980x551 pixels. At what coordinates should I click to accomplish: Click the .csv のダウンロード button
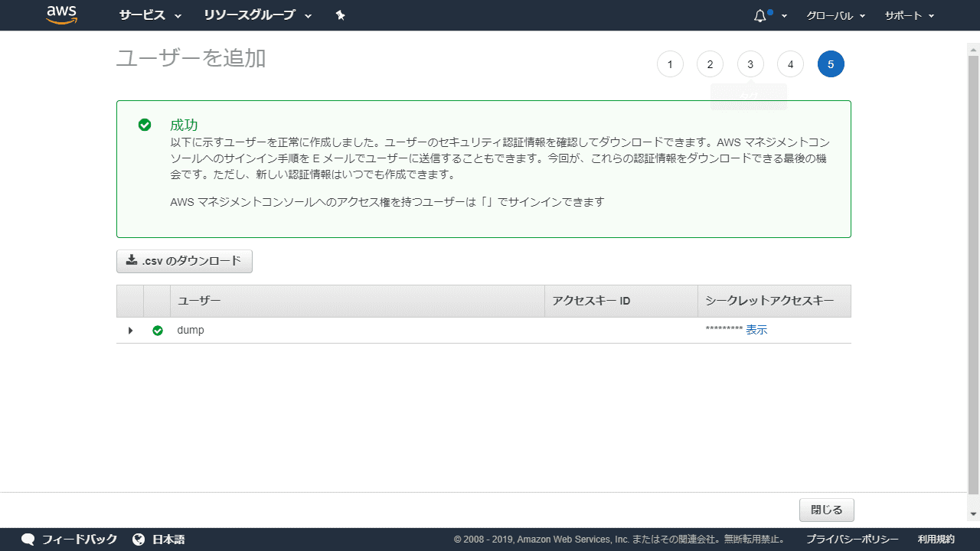point(184,261)
